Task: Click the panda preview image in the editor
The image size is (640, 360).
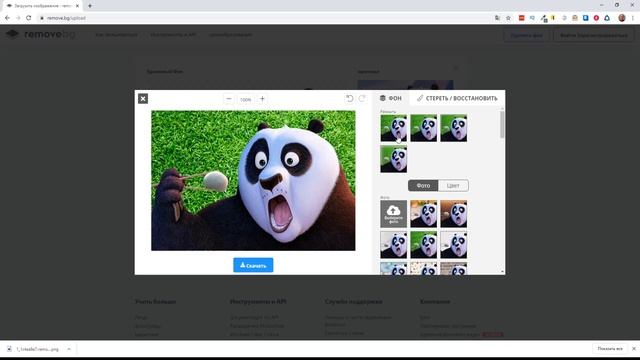Action: click(x=253, y=180)
